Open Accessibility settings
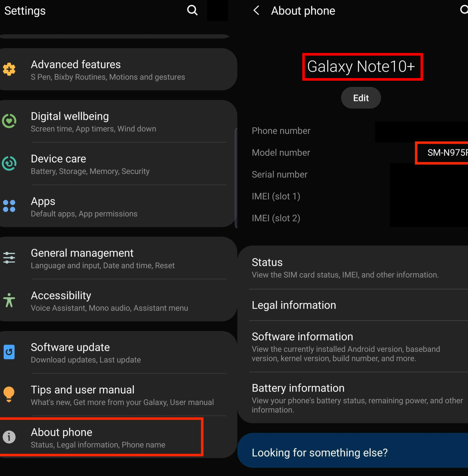Viewport: 468px width, 476px height. [x=118, y=300]
